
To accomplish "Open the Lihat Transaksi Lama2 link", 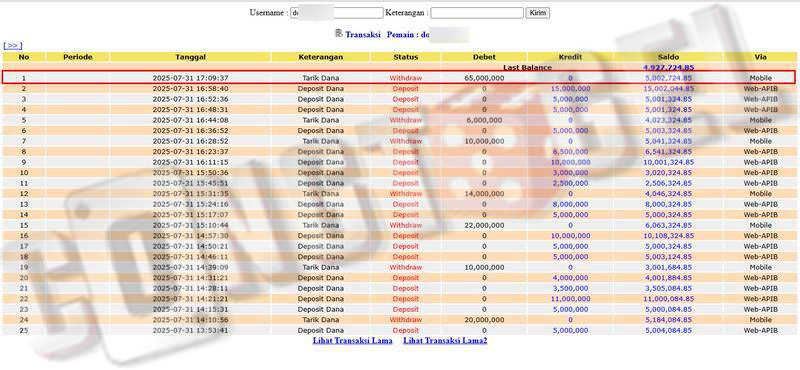I will tap(445, 340).
